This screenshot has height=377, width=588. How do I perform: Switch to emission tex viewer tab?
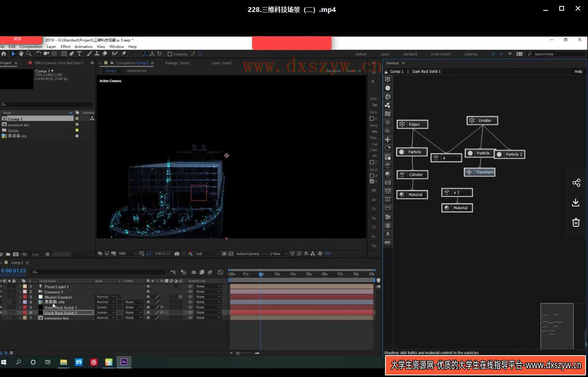[x=137, y=71]
